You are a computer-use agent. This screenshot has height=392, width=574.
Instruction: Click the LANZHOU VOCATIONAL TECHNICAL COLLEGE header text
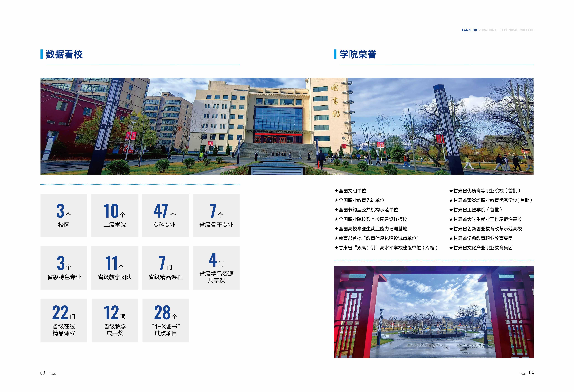tap(498, 30)
